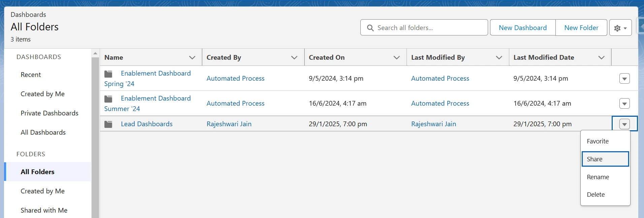The height and width of the screenshot is (218, 644).
Task: Expand the Created By column chevron
Action: 294,58
